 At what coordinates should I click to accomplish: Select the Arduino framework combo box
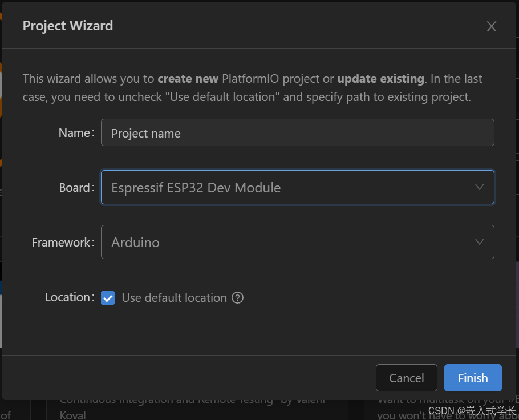coord(297,242)
